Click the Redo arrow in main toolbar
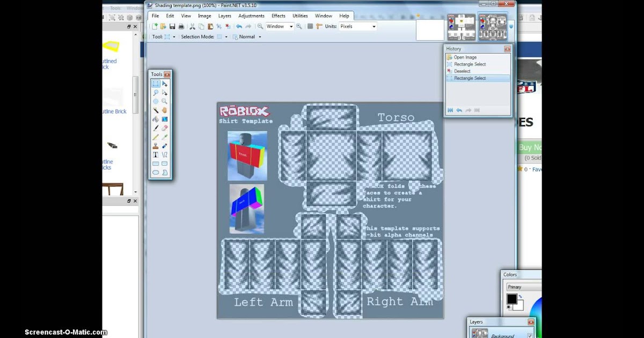This screenshot has width=644, height=338. coord(248,26)
